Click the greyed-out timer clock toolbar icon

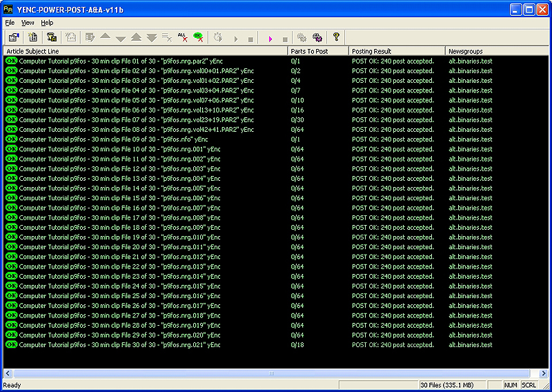(218, 37)
